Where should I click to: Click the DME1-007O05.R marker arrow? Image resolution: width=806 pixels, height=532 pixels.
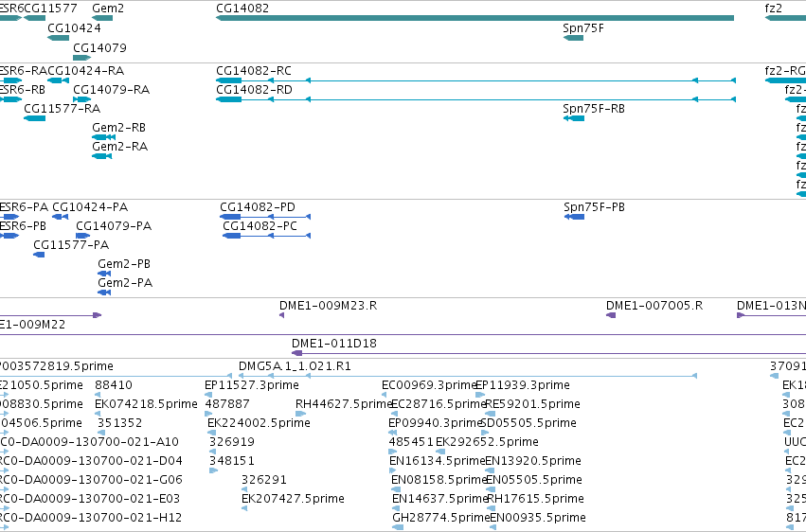pos(611,315)
